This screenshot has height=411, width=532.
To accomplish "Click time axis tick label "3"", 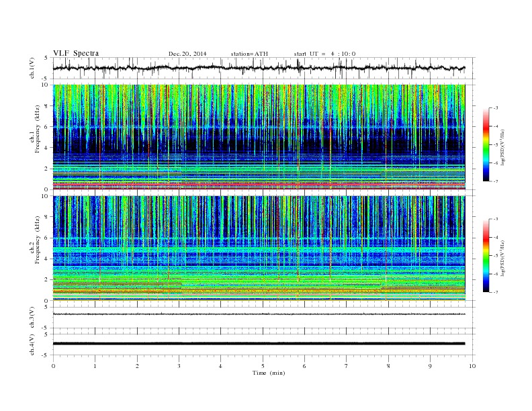I will [179, 366].
